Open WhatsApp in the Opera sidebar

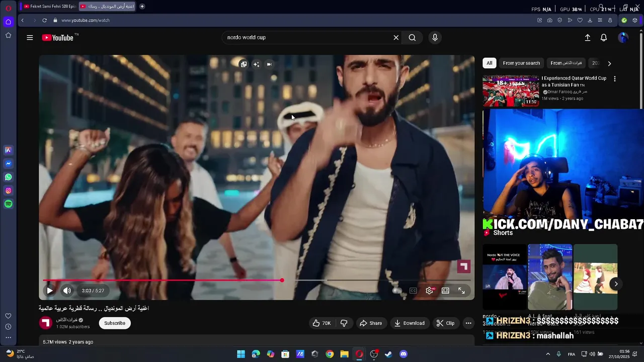8,177
